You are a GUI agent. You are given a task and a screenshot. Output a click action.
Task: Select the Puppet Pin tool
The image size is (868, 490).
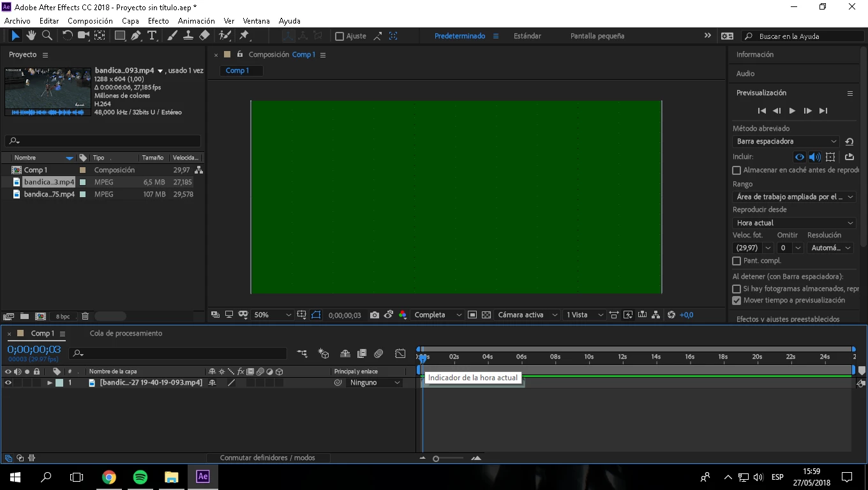244,36
